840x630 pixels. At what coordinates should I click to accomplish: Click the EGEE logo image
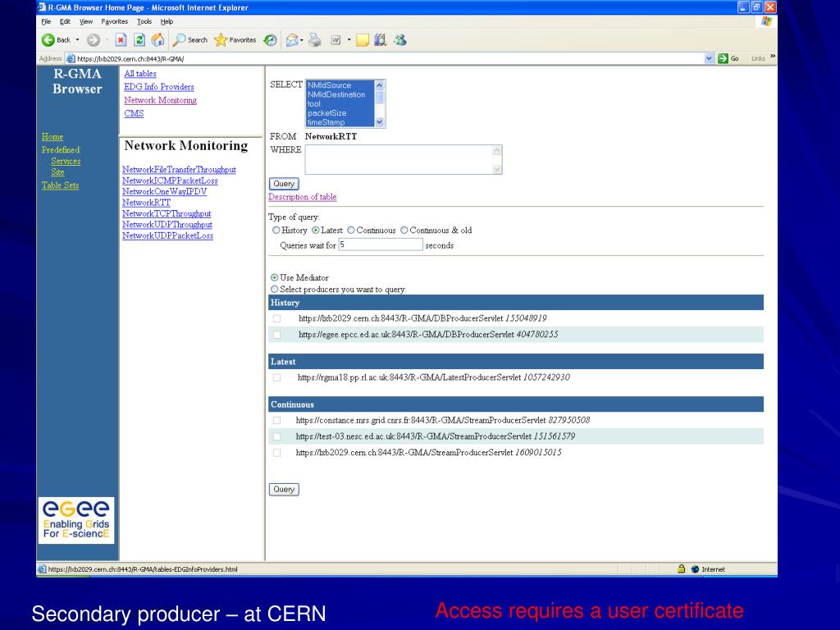point(76,520)
